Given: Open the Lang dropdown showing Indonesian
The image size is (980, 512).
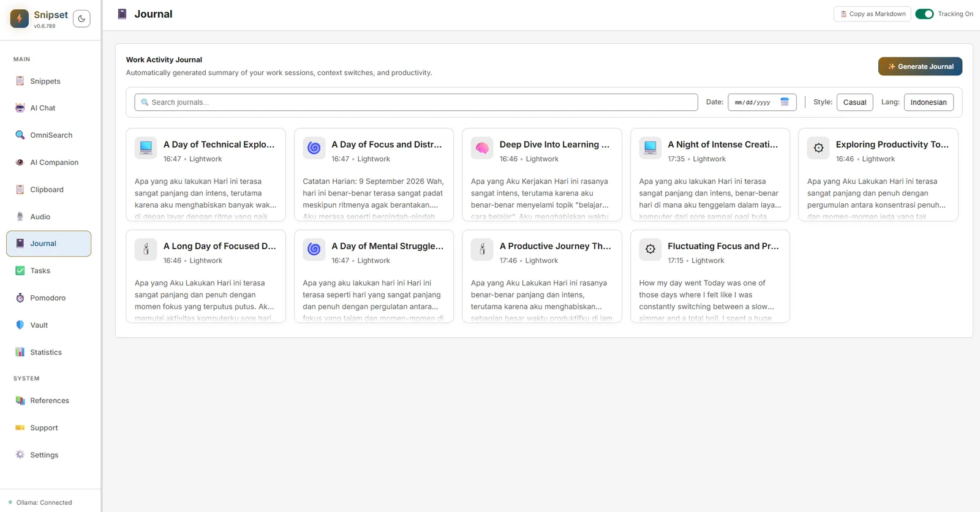Looking at the screenshot, I should tap(929, 102).
